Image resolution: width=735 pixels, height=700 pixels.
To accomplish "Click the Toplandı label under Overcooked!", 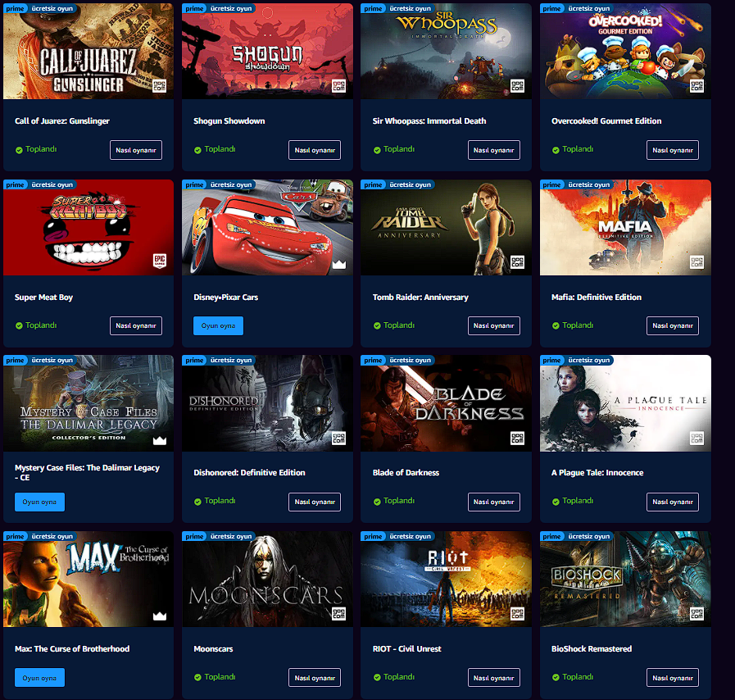I will pyautogui.click(x=578, y=149).
